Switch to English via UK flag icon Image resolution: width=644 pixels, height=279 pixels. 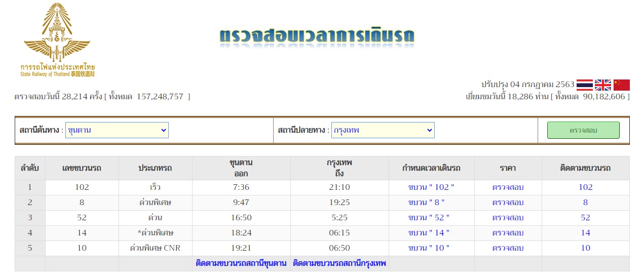tap(603, 85)
